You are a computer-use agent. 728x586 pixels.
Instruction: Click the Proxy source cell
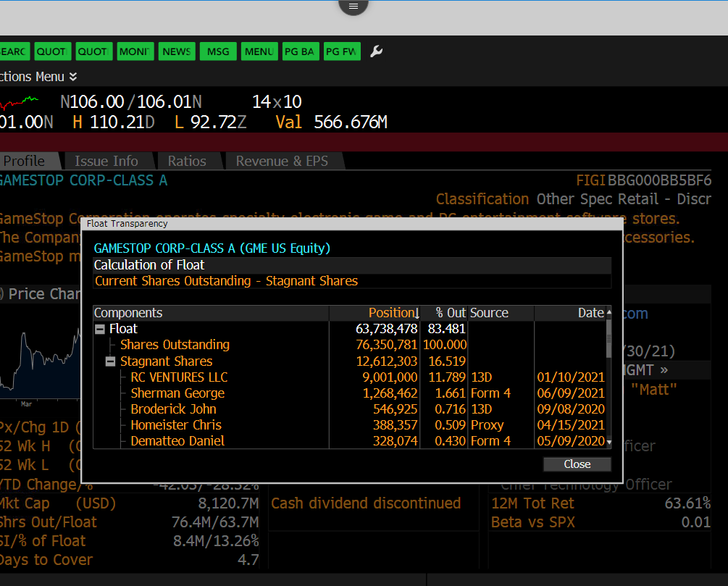tap(487, 425)
